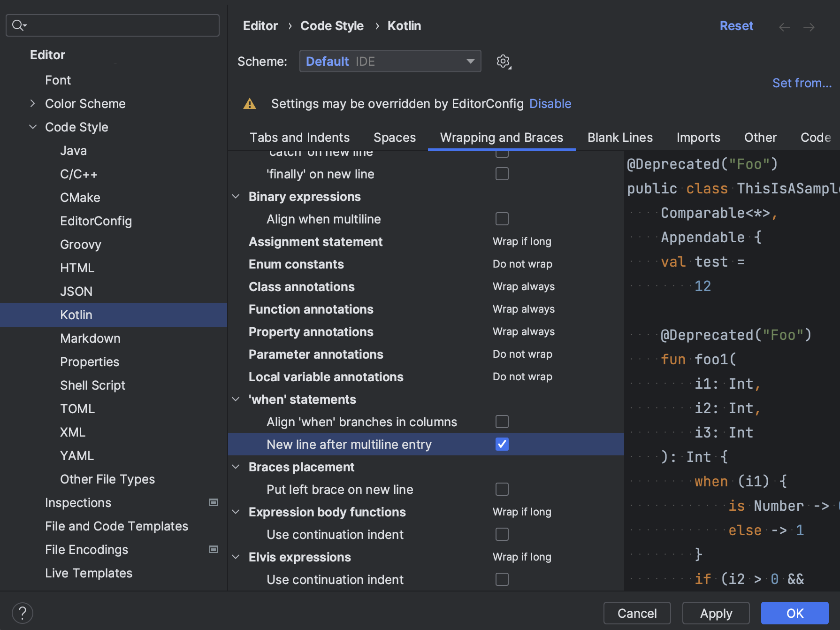
Task: Switch to the Blank Lines tab
Action: 620,138
